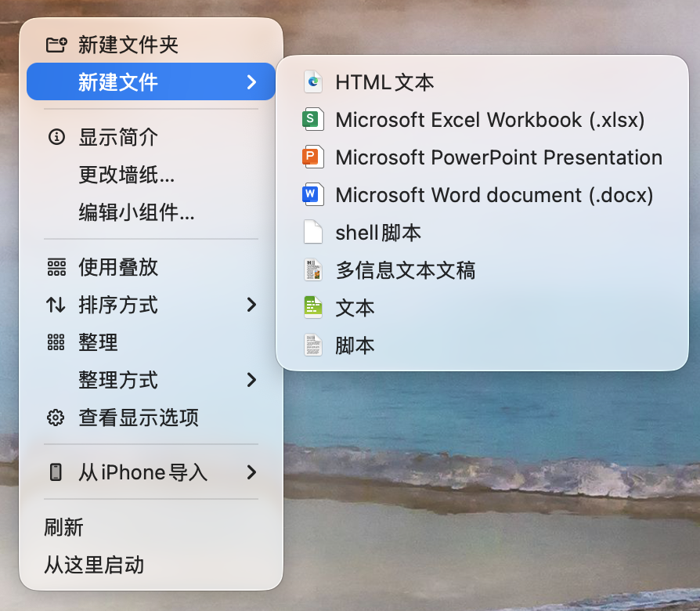
Task: Choose 从这里启动 menu entry
Action: (x=94, y=565)
